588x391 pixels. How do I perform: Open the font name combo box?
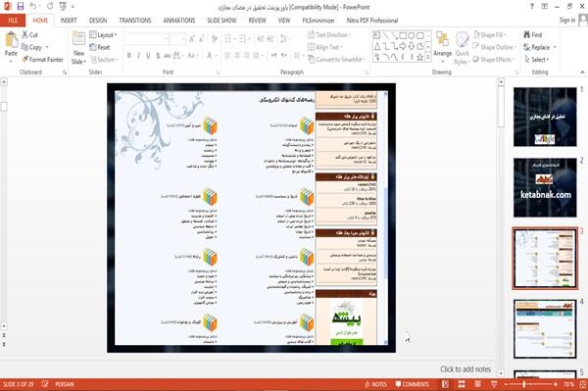(146, 39)
